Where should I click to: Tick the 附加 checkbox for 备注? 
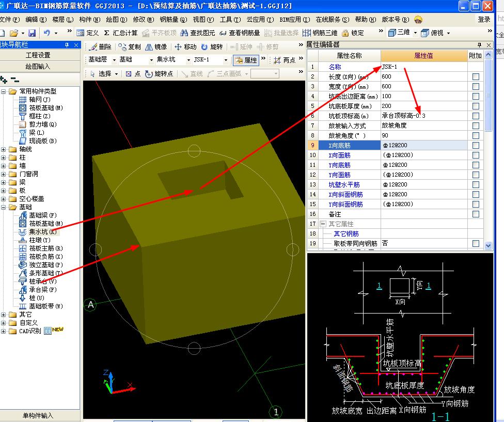476,214
